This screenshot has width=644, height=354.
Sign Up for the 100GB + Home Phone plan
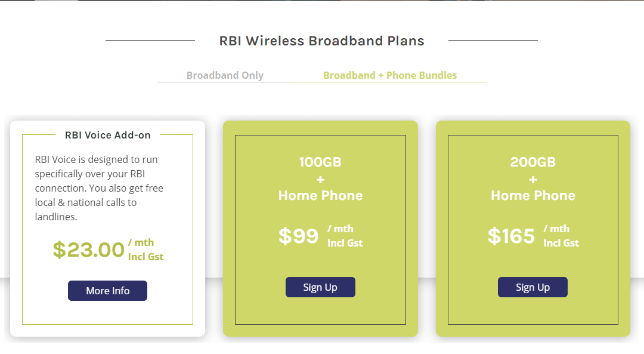[x=320, y=287]
